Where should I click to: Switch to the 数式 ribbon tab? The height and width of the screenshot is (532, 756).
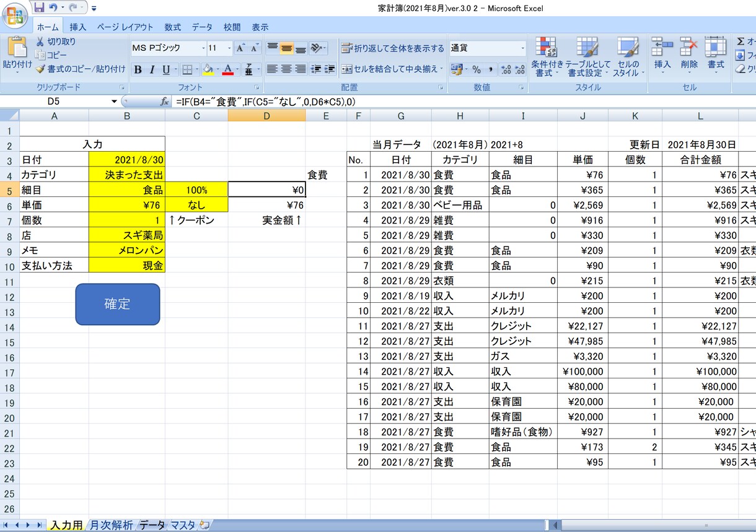click(173, 27)
